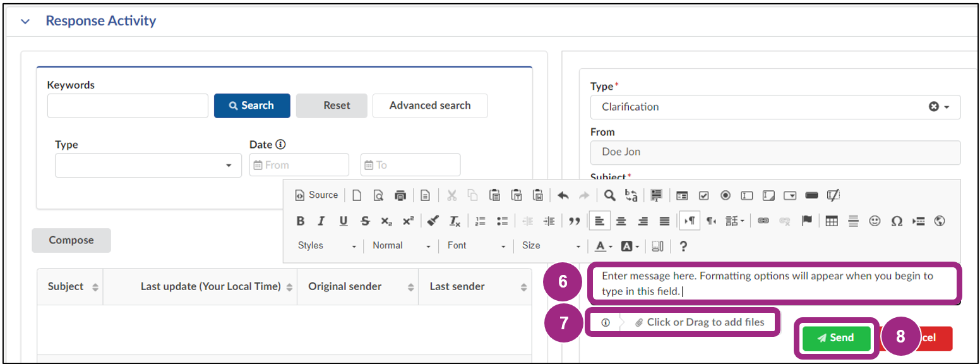Open the Font dropdown
The height and width of the screenshot is (364, 980).
475,245
